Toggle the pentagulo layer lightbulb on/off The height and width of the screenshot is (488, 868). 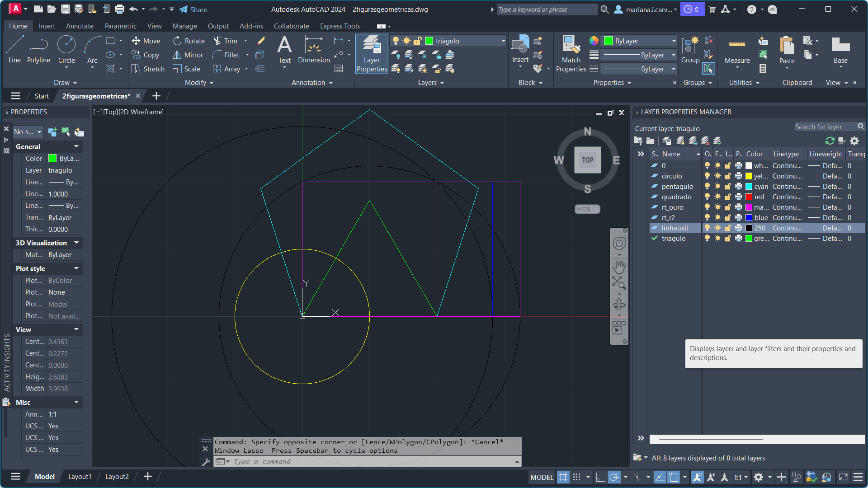coord(707,186)
